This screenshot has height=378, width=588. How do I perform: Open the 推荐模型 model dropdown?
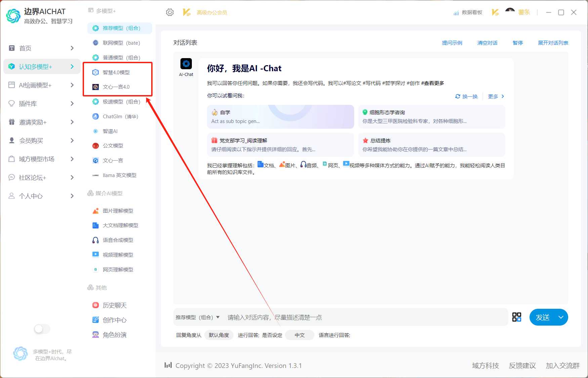(x=198, y=317)
